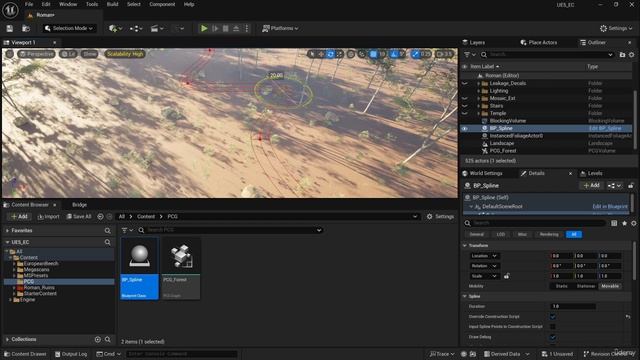Open play mode options three-dot menu
Image resolution: width=640 pixels, height=360 pixels.
click(x=247, y=28)
